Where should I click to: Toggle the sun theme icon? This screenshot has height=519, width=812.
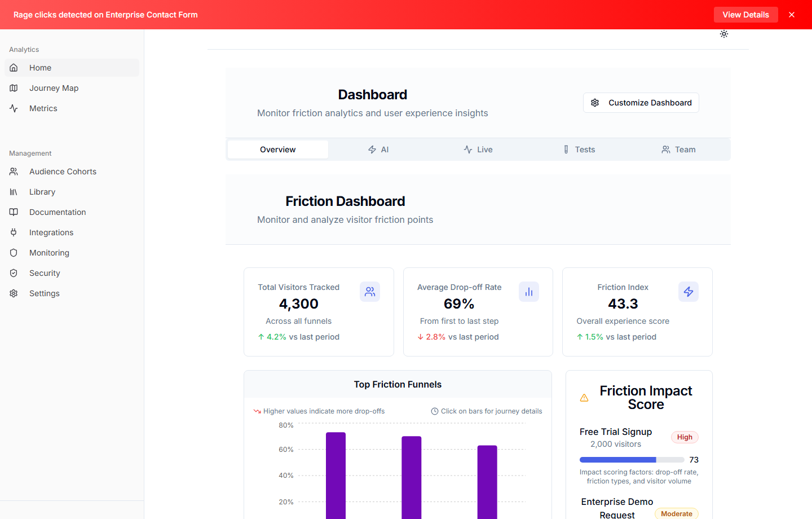pos(724,34)
